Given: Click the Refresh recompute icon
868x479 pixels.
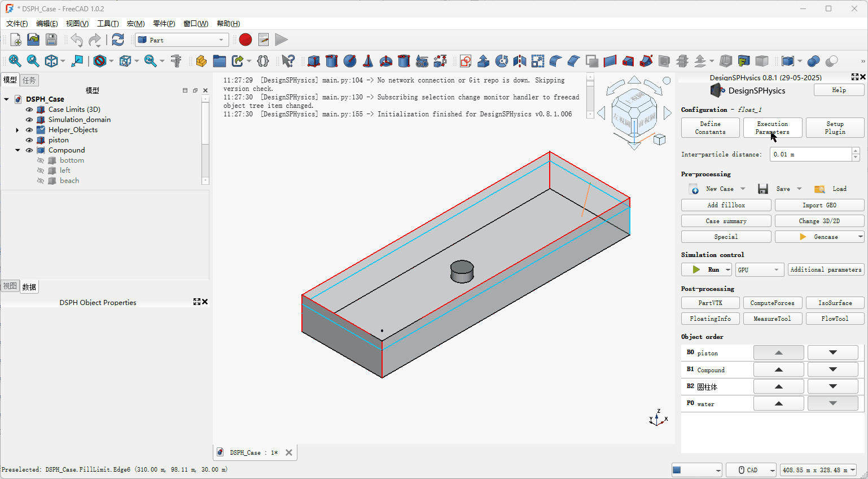Looking at the screenshot, I should [x=117, y=40].
